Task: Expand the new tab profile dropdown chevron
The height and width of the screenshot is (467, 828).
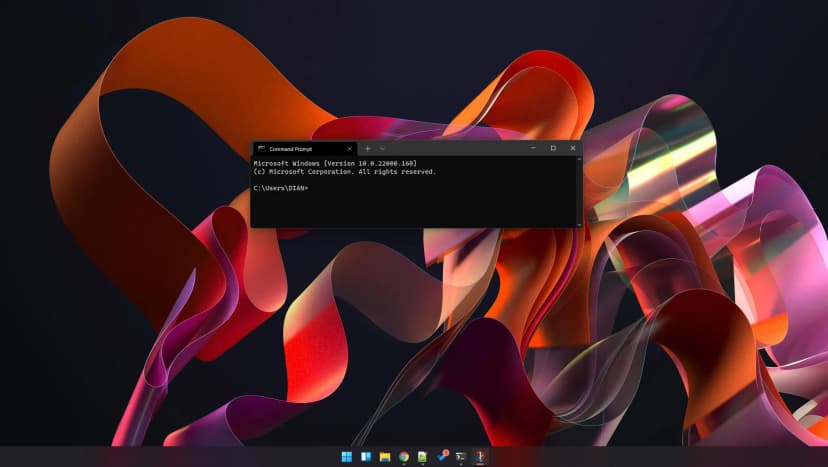Action: [382, 148]
